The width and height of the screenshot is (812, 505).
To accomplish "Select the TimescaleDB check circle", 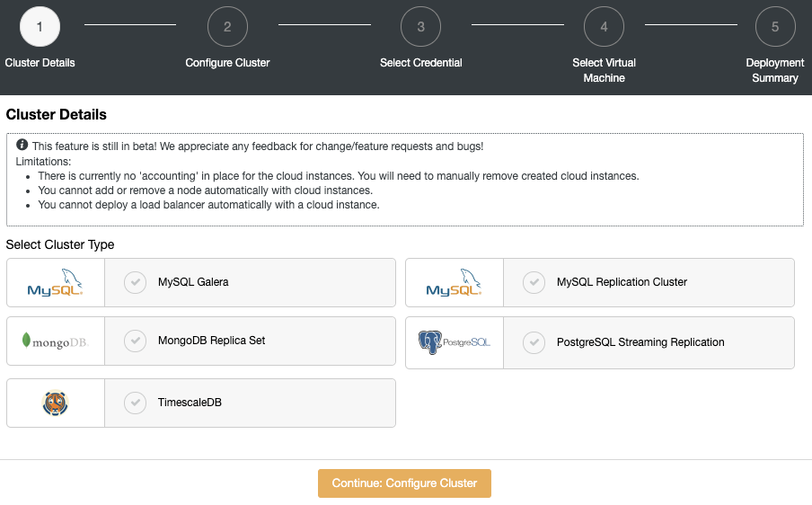I will click(x=135, y=403).
